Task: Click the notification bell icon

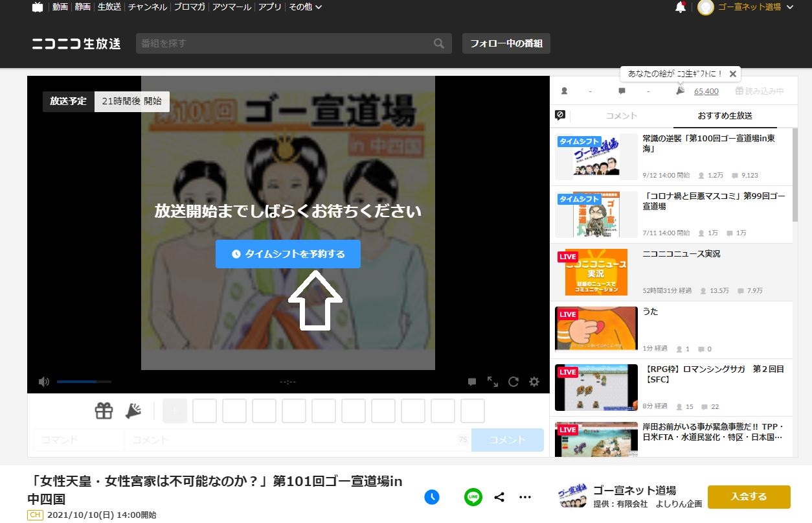Action: pos(680,8)
